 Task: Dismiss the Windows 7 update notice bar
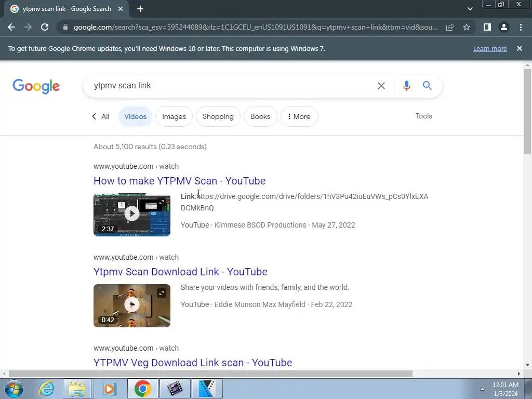point(520,48)
